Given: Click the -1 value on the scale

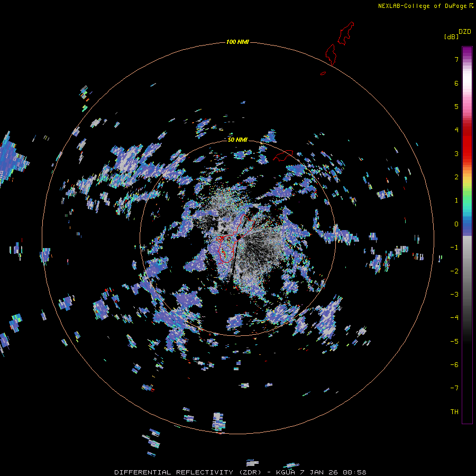Looking at the screenshot, I should coord(454,248).
